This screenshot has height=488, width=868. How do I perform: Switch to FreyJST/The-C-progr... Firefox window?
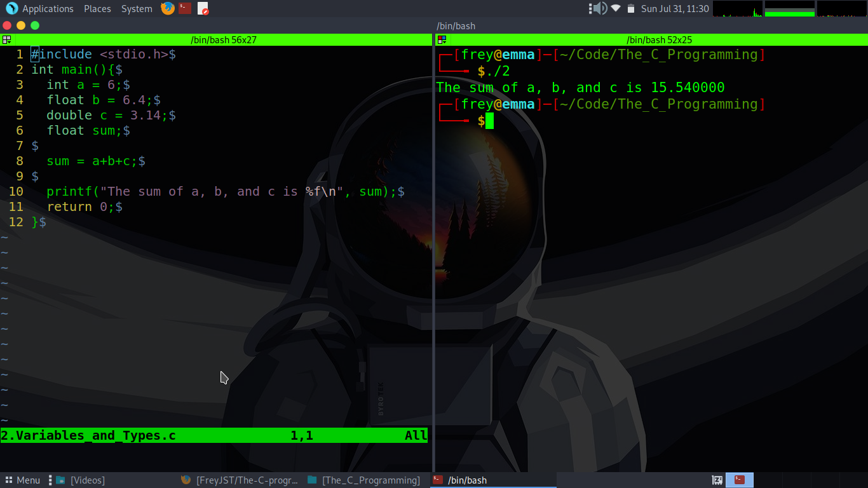click(x=240, y=480)
